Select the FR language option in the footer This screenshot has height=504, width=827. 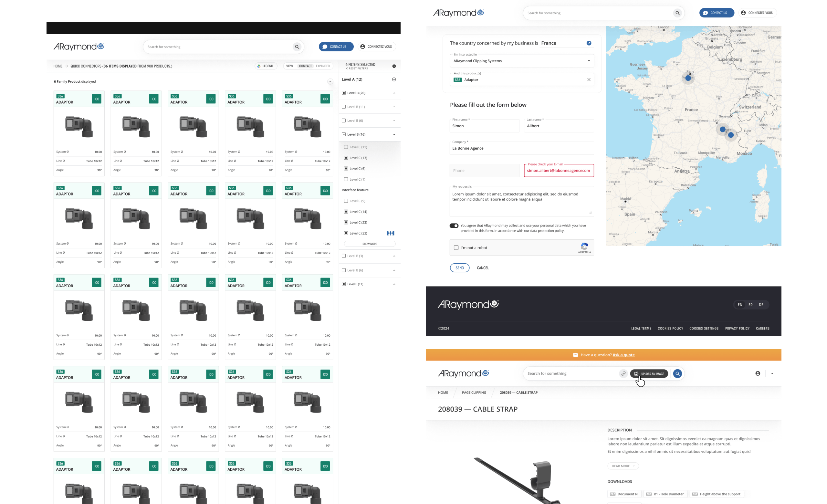750,305
